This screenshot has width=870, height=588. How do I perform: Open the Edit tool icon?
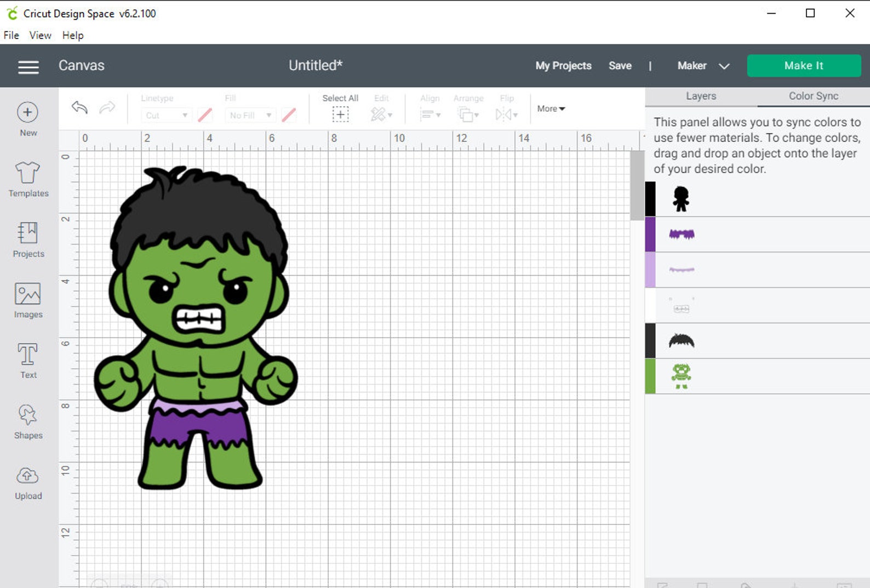click(381, 114)
